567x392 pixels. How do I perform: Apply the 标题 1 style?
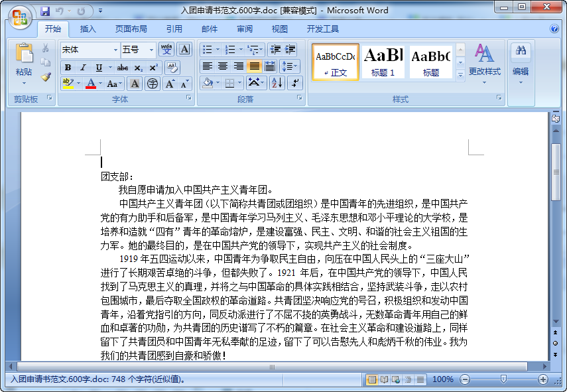click(x=383, y=62)
